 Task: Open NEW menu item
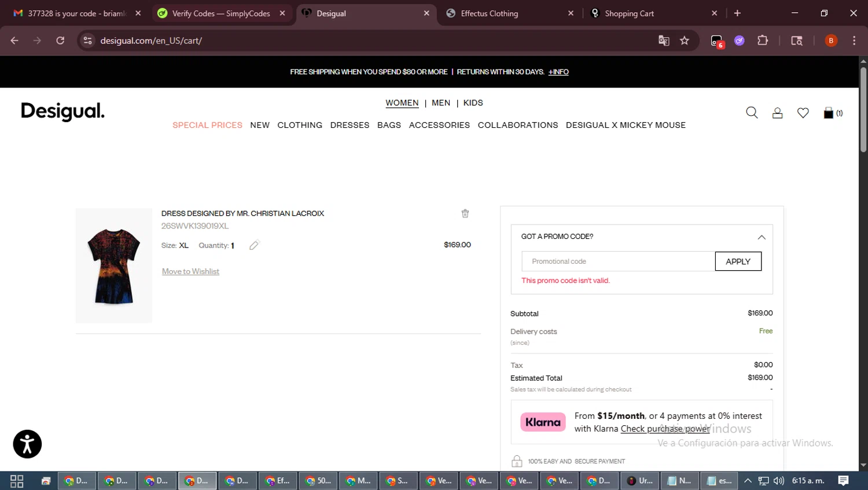click(x=260, y=125)
